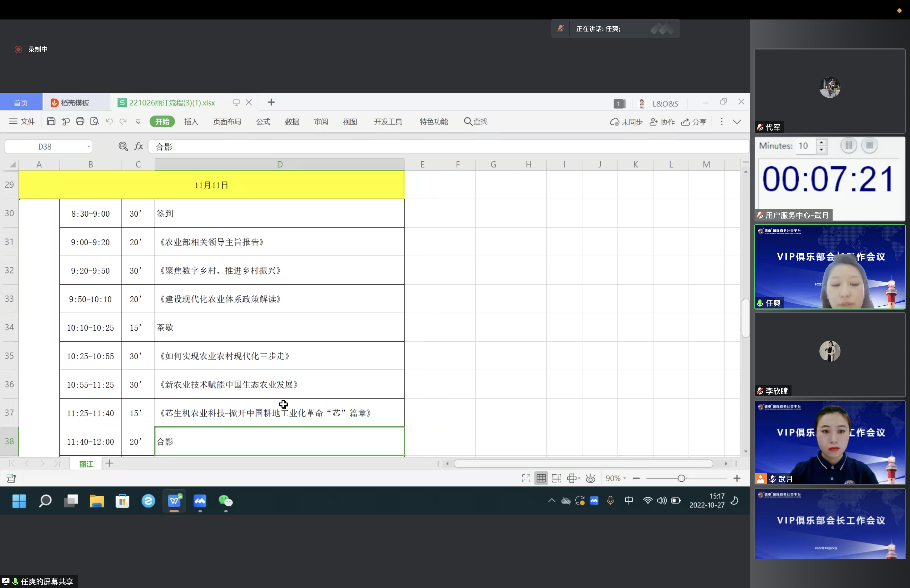Decrease the timer Minutes stepper
This screenshot has width=910, height=588.
(x=821, y=150)
